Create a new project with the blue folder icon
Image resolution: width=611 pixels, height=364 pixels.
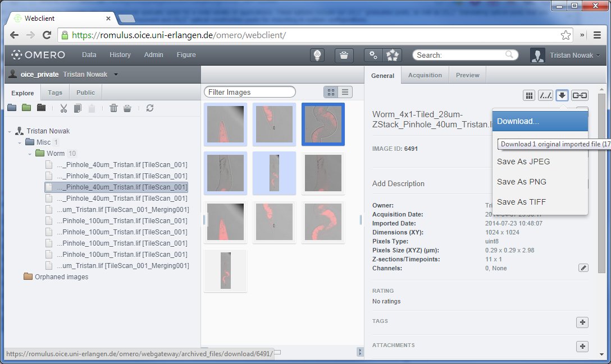12,108
